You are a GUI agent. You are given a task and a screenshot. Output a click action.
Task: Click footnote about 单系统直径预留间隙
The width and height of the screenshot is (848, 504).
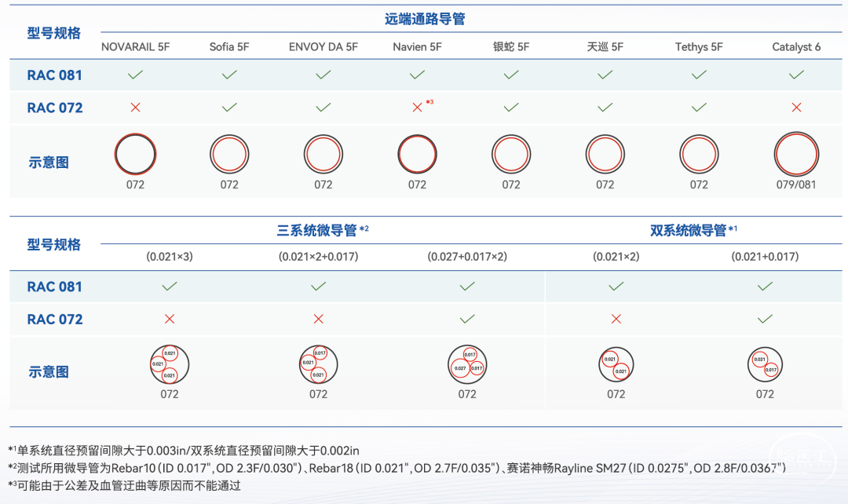pos(183,451)
